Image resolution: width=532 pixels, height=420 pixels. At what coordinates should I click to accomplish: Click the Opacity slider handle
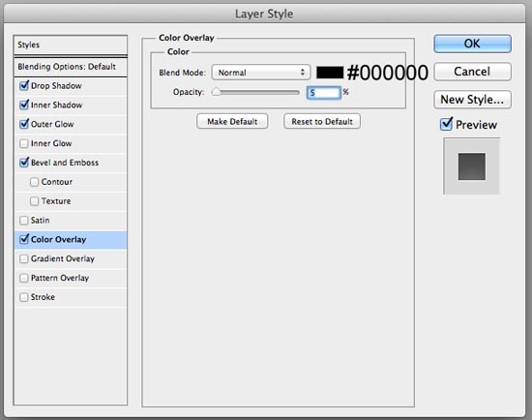click(x=216, y=92)
